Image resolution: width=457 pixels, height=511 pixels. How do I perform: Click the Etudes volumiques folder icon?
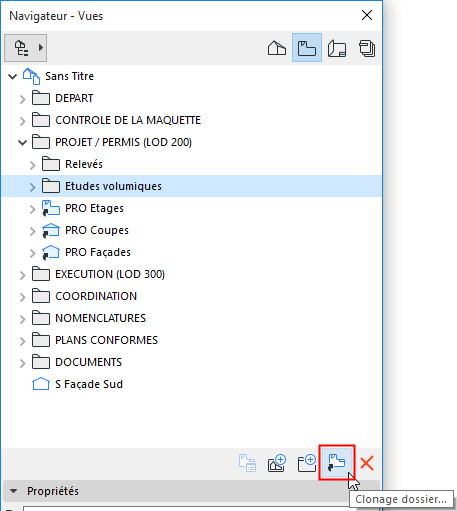point(51,186)
